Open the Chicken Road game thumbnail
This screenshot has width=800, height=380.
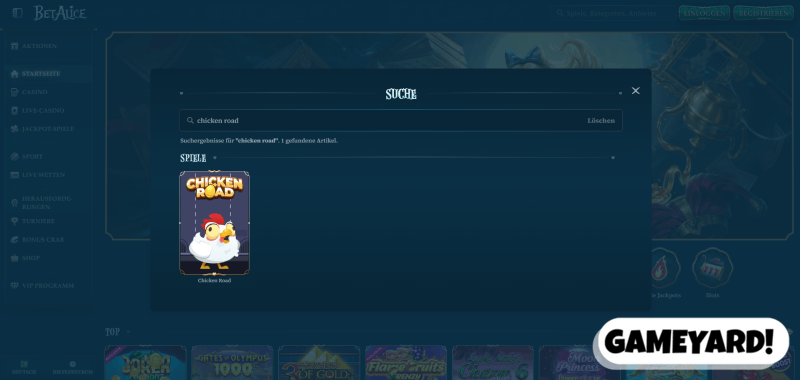[x=214, y=223]
